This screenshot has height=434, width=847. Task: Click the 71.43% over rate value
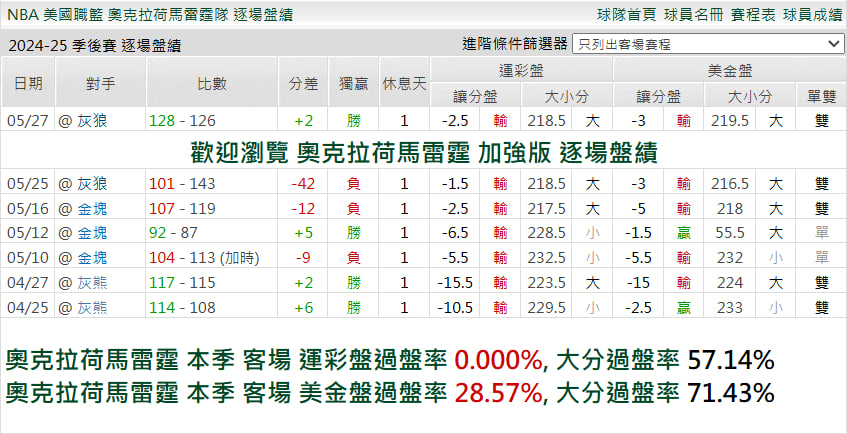731,393
